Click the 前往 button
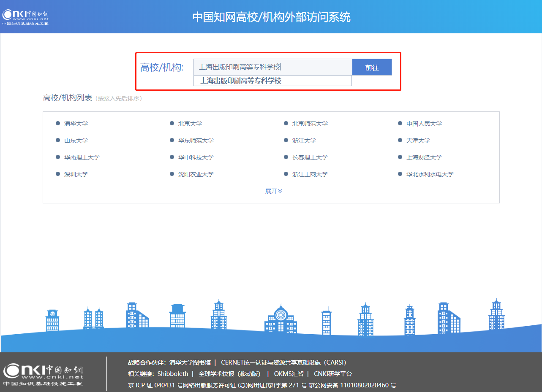The height and width of the screenshot is (392, 542). pyautogui.click(x=372, y=68)
